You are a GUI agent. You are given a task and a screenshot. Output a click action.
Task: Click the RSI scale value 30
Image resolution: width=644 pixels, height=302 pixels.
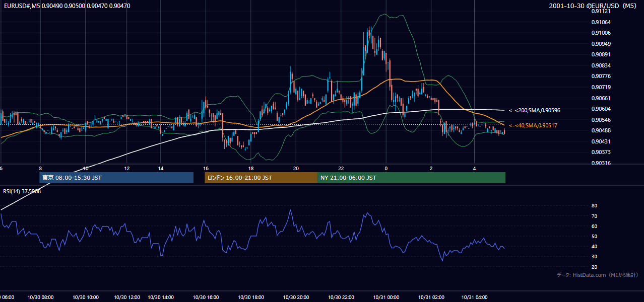tap(594, 257)
